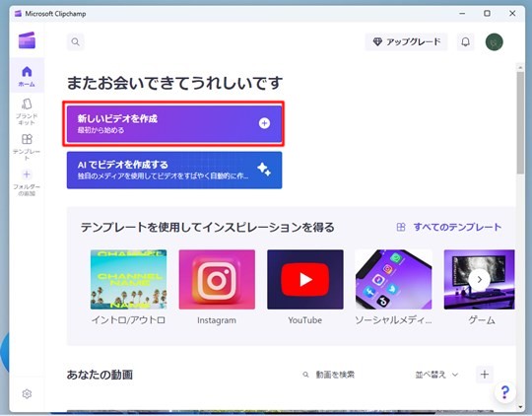The height and width of the screenshot is (416, 532).
Task: Open the help question mark button
Action: pos(504,392)
